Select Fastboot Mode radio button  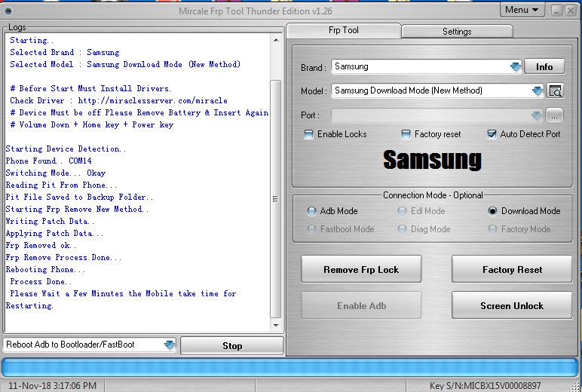point(311,229)
